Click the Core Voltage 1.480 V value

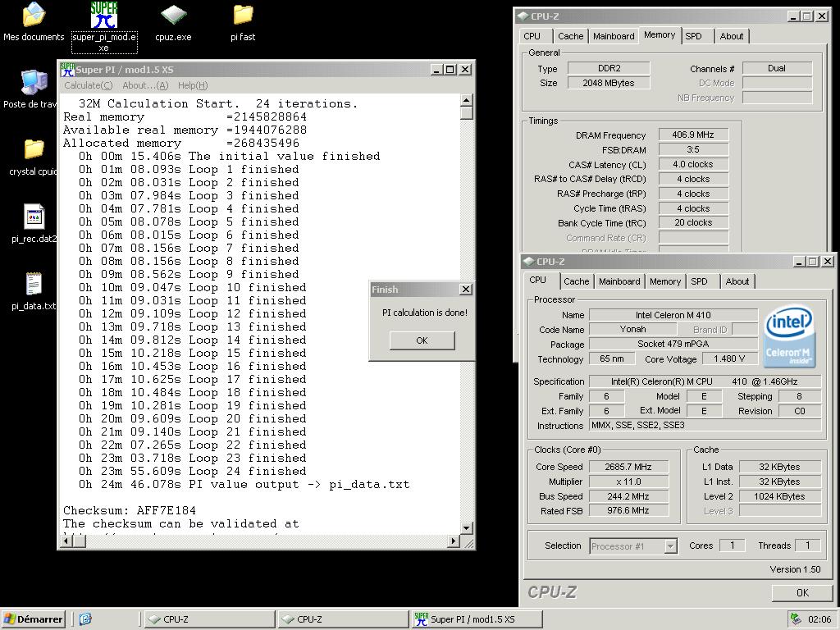(x=729, y=358)
